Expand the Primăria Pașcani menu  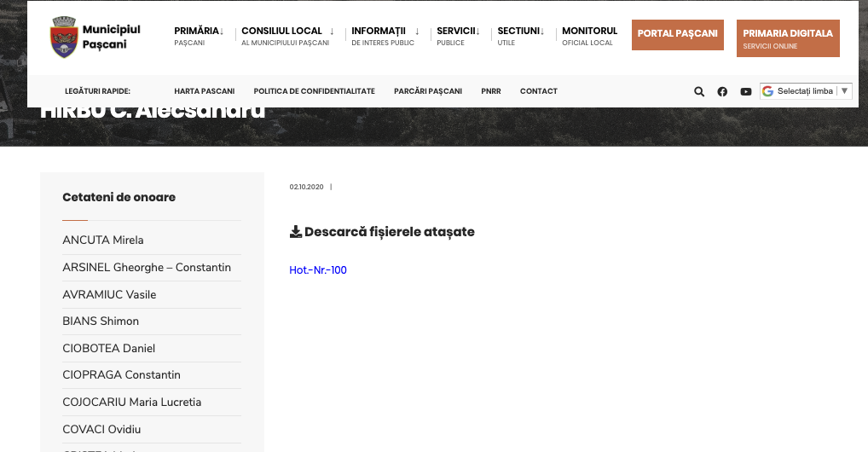click(x=198, y=36)
